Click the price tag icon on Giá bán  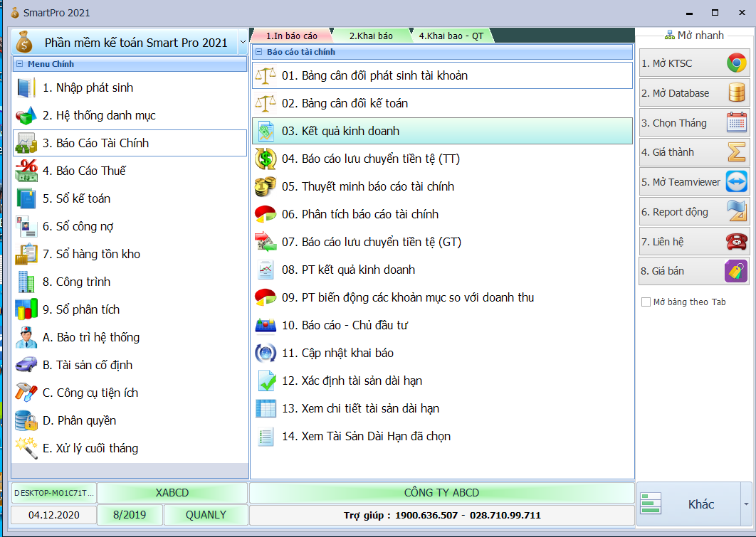tap(736, 271)
